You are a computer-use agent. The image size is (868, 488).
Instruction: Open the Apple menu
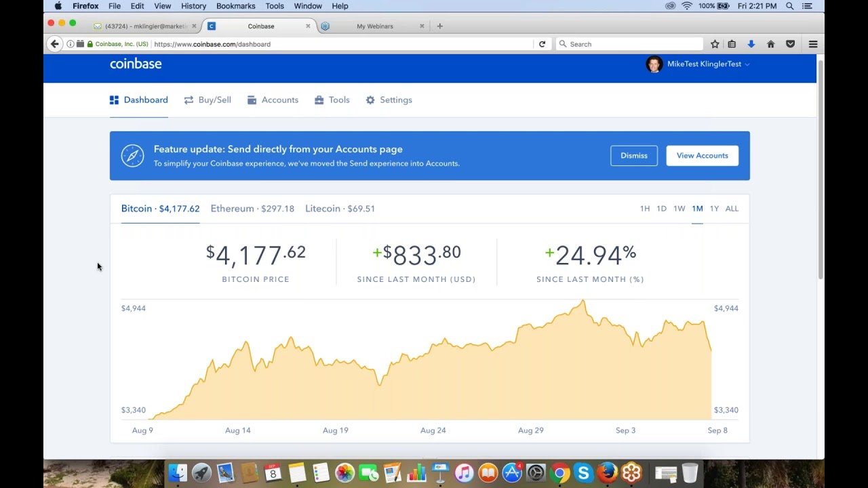pyautogui.click(x=58, y=6)
